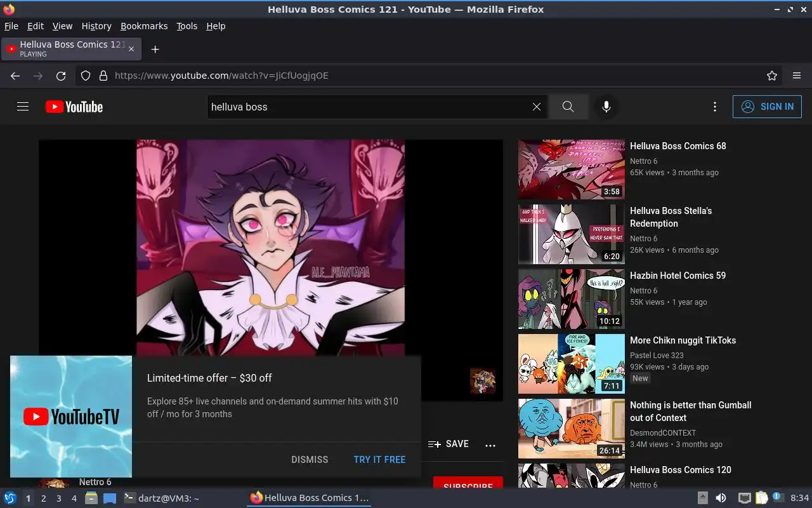Image resolution: width=812 pixels, height=508 pixels.
Task: Open more actions ellipsis under video
Action: [x=490, y=445]
